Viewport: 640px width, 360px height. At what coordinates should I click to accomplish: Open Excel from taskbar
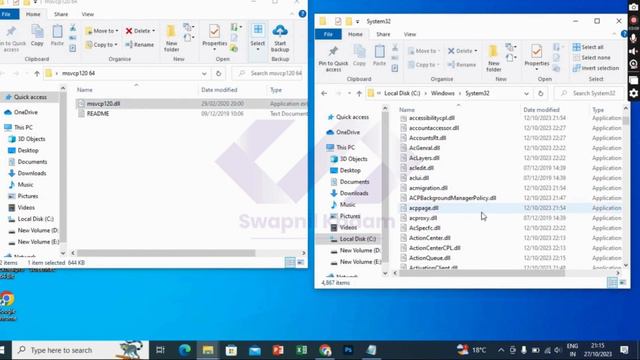(302, 350)
